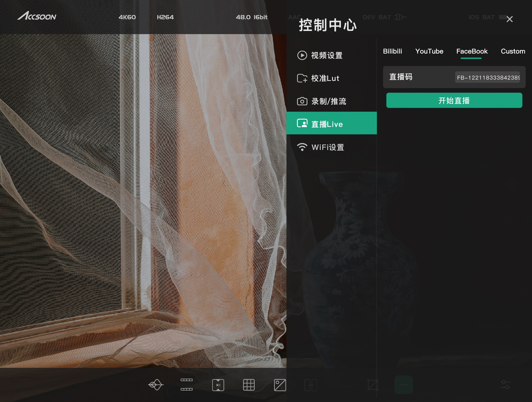Click the play icon beside 视频设置

[302, 55]
